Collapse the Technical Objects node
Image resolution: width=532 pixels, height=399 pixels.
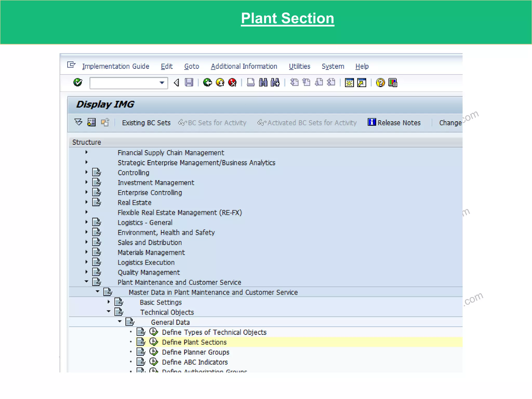109,312
